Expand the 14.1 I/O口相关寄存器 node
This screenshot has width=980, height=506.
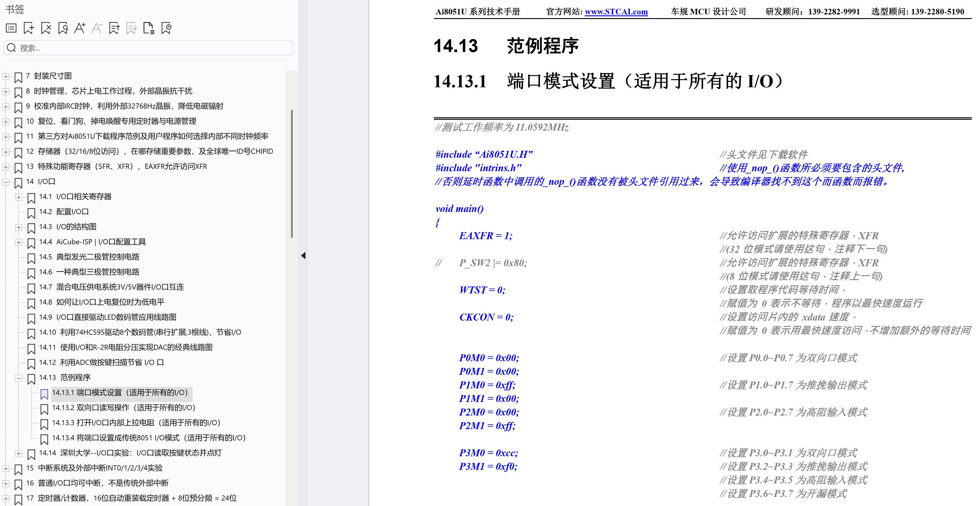pos(18,197)
